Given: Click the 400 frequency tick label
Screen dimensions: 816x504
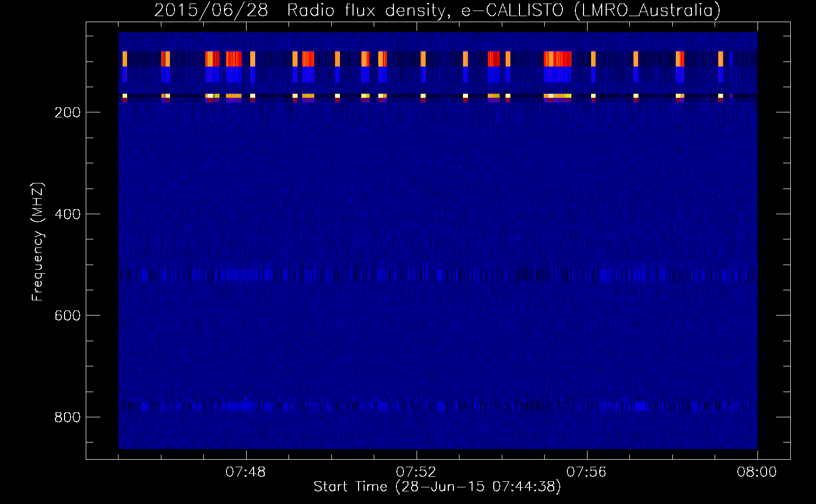Looking at the screenshot, I should [68, 214].
